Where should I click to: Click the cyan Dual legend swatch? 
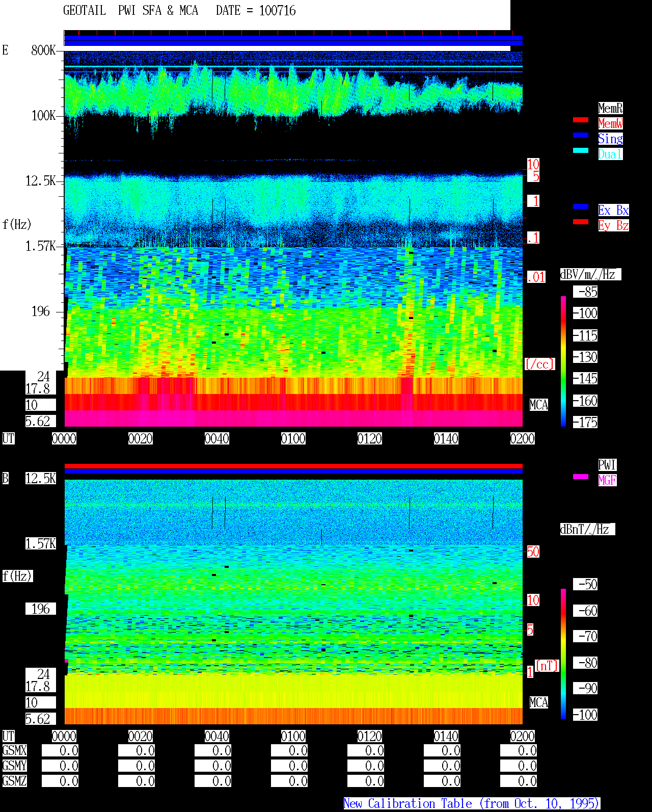click(x=581, y=150)
